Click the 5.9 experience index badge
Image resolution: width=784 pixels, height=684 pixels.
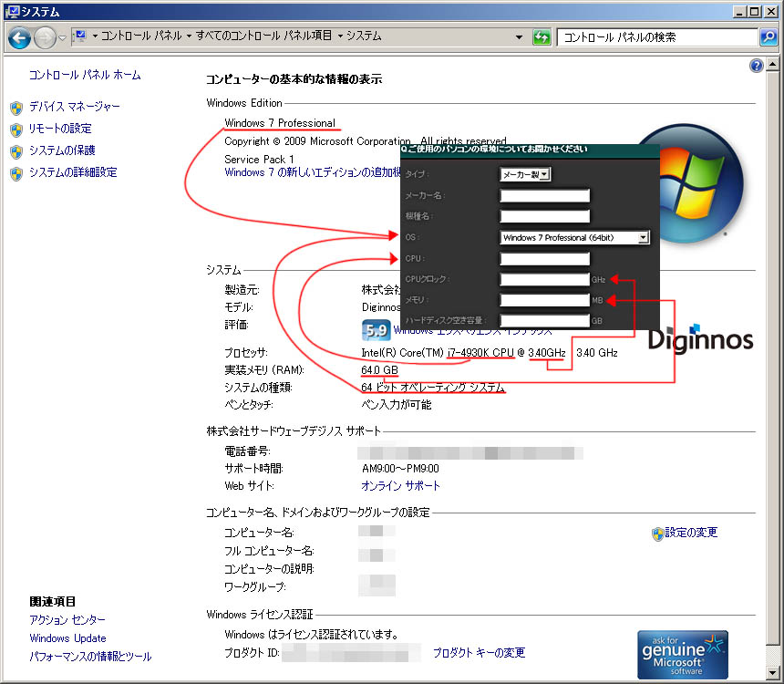376,330
